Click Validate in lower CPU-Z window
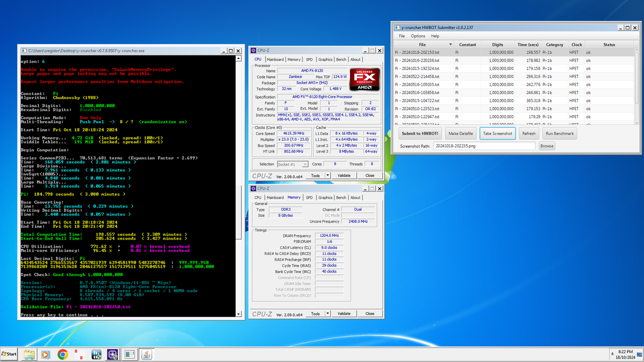 344,314
